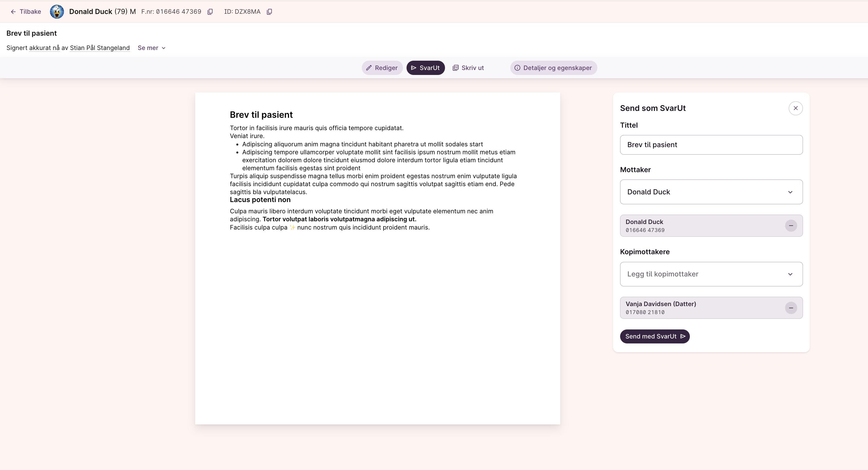Viewport: 868px width, 470px height.
Task: Click the 'akkurat nå' timestamp
Action: coord(44,48)
